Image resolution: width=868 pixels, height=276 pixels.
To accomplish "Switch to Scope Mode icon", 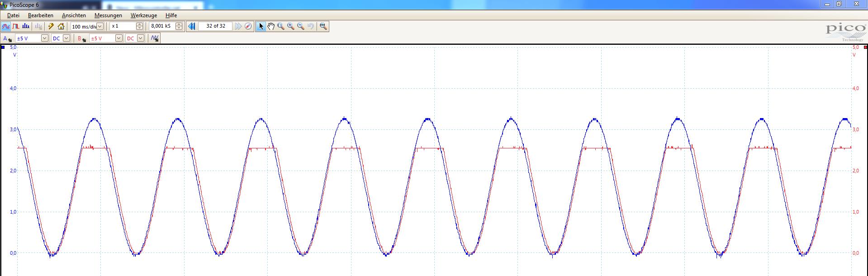I will (x=6, y=26).
